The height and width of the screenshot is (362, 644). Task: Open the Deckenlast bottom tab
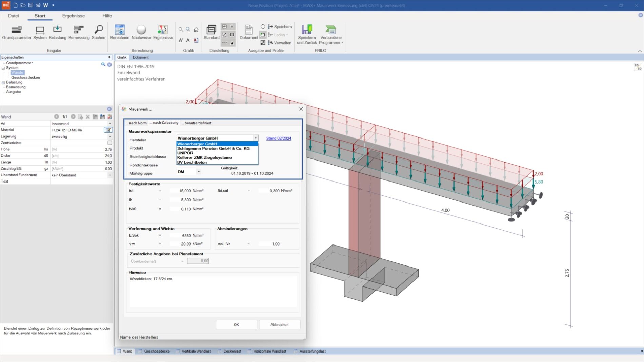pos(229,351)
